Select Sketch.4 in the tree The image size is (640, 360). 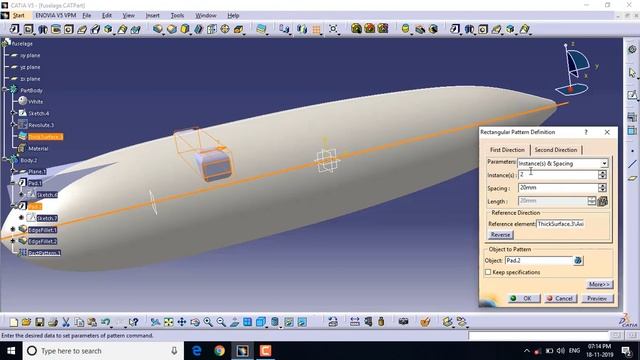38,113
